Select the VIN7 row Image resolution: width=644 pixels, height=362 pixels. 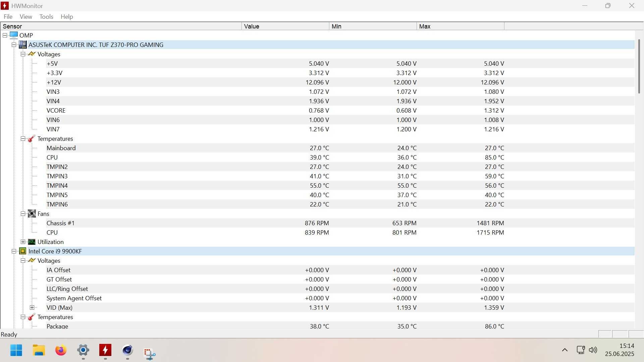pyautogui.click(x=340, y=129)
